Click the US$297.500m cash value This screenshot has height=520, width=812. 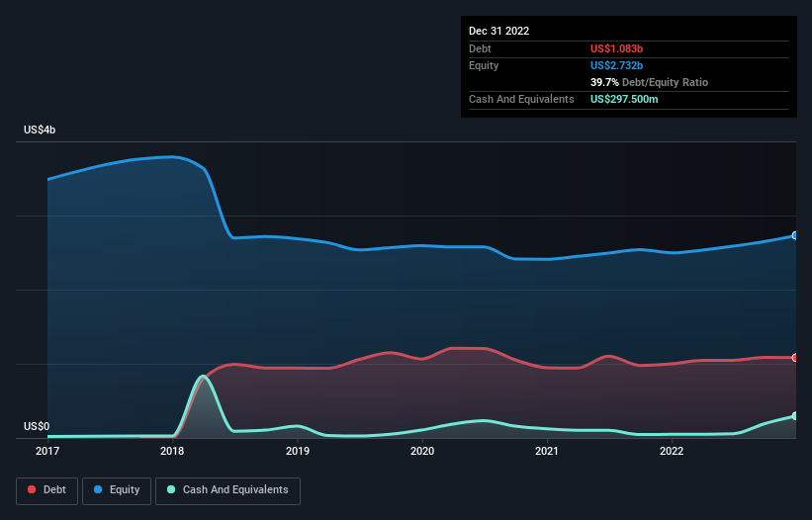click(x=624, y=99)
